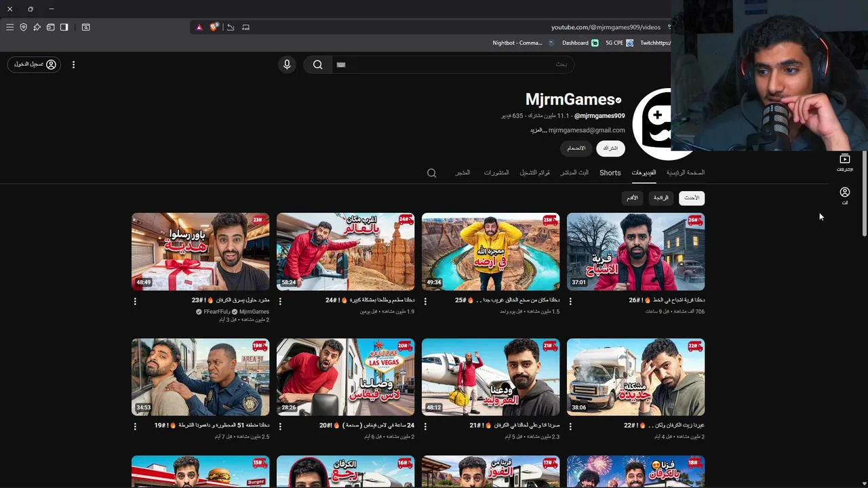Open options menu for video #21
Viewport: 868px width, 488px height.
click(x=425, y=426)
